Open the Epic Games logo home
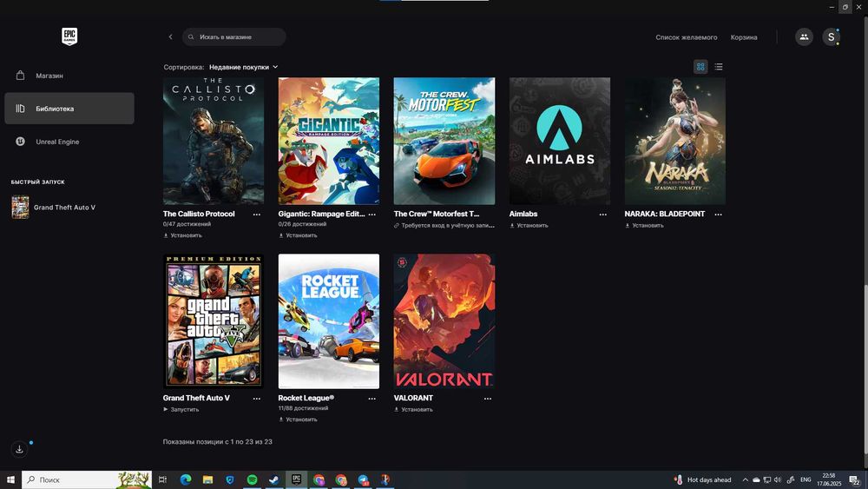Screen dimensions: 868x489 [x=69, y=36]
